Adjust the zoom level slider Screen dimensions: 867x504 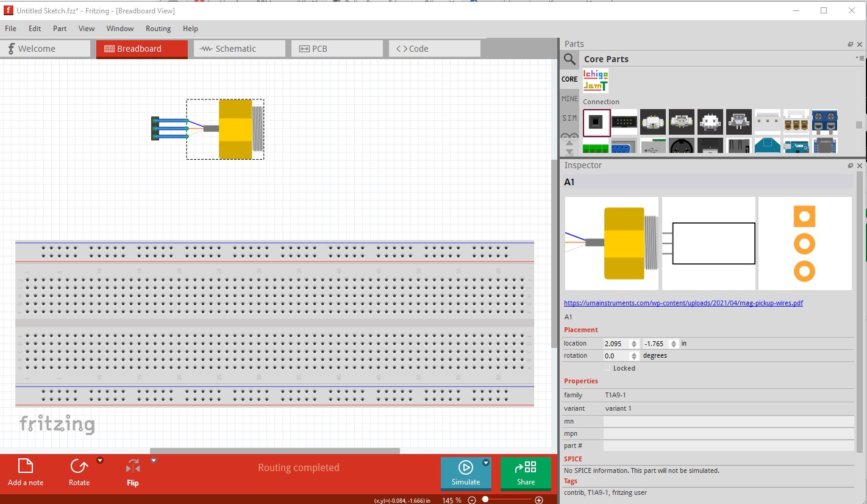tap(485, 500)
